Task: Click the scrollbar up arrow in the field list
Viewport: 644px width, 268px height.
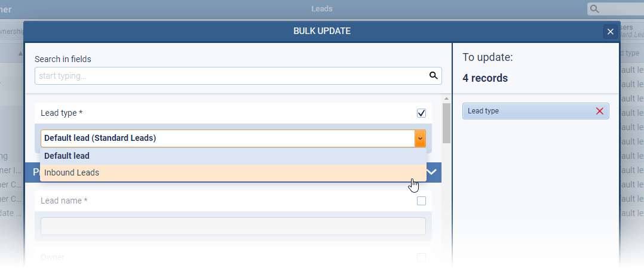Action: [446, 98]
